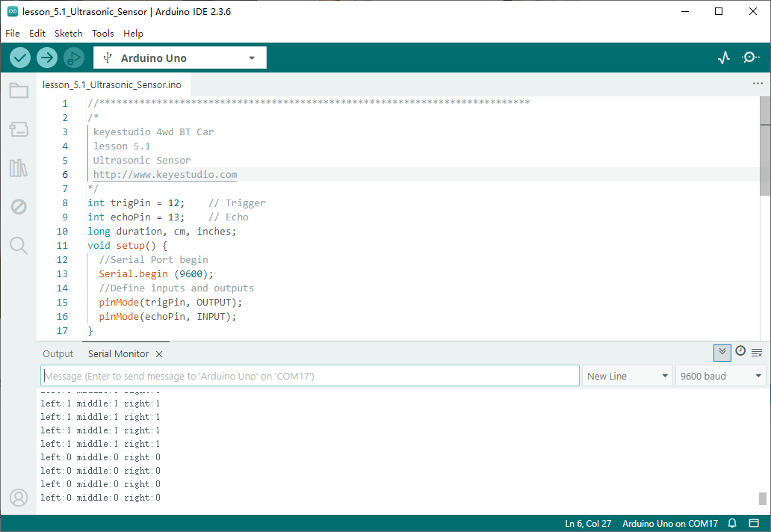This screenshot has height=532, width=771.
Task: Click the pinMode(trigPin, OUTPUT); line
Action: [170, 303]
